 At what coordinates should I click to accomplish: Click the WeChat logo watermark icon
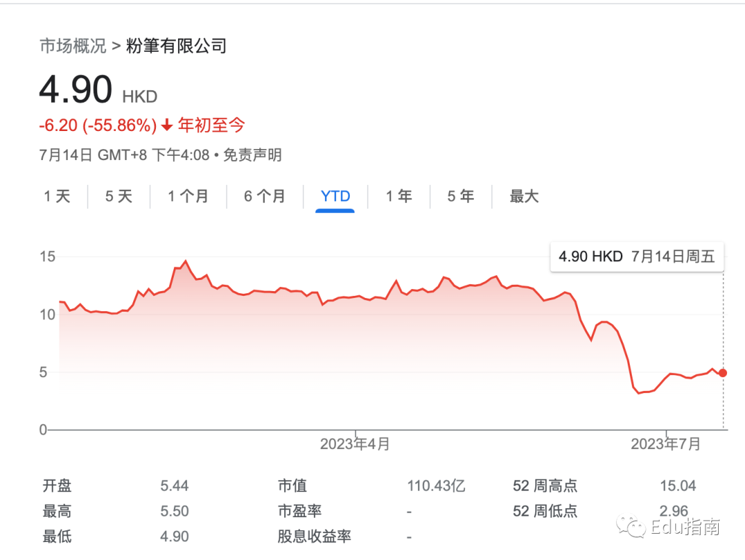click(631, 528)
